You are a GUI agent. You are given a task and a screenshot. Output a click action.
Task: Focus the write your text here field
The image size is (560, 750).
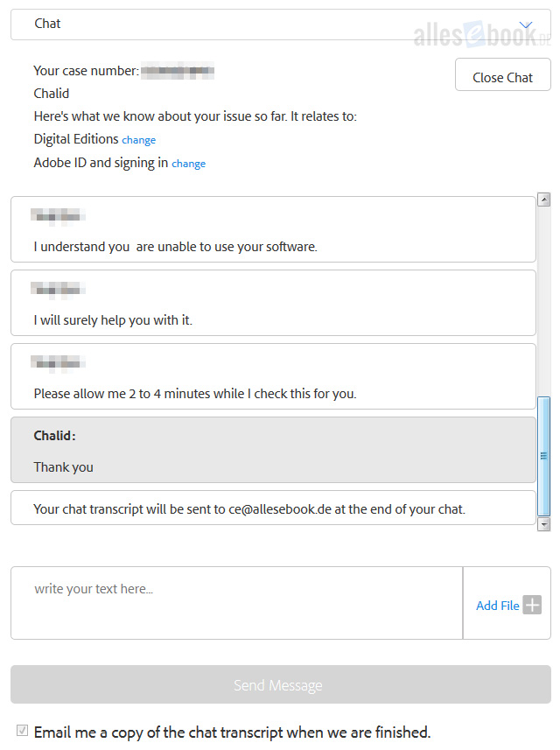(x=237, y=603)
